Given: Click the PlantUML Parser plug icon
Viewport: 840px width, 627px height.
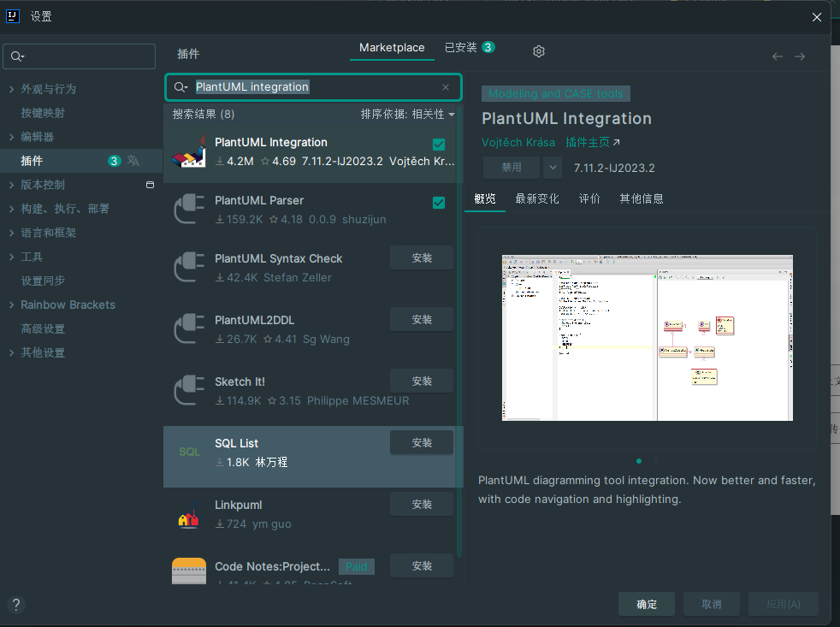Looking at the screenshot, I should (188, 210).
